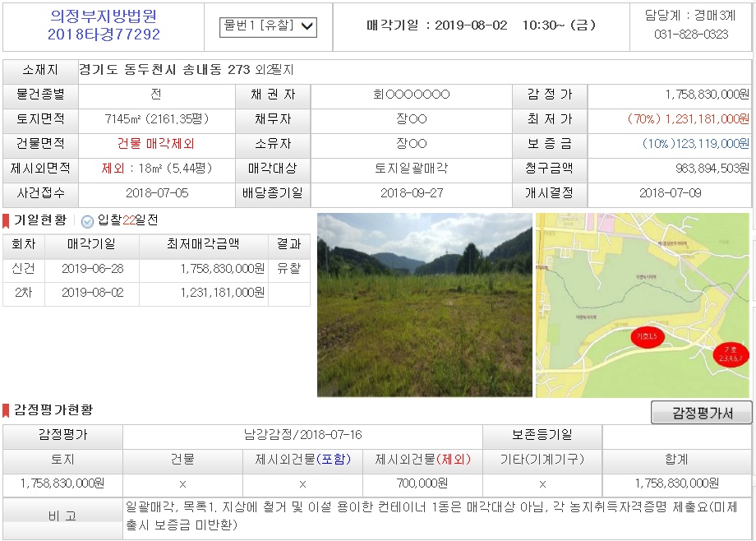Screen dimensions: 756x541
Task: Click red text 건물 매각제외
Action: click(x=156, y=144)
